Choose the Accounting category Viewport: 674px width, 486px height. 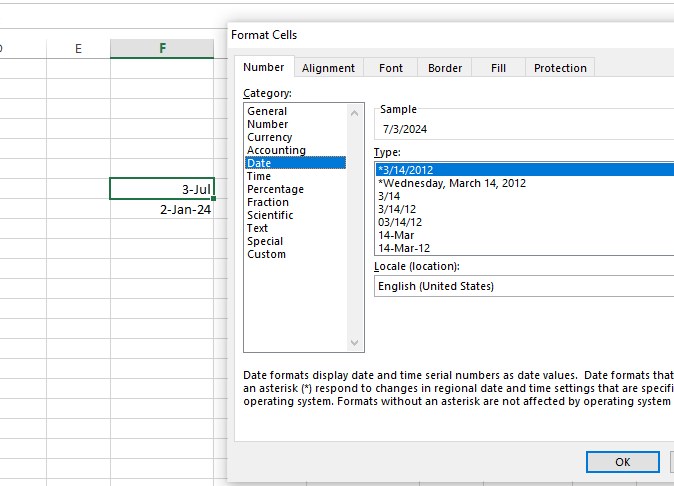pos(276,150)
